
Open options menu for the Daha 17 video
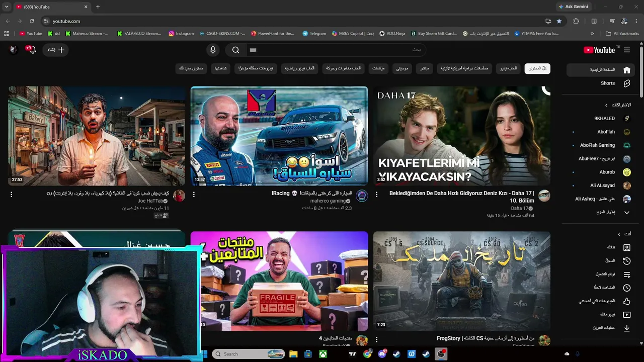coord(376,194)
